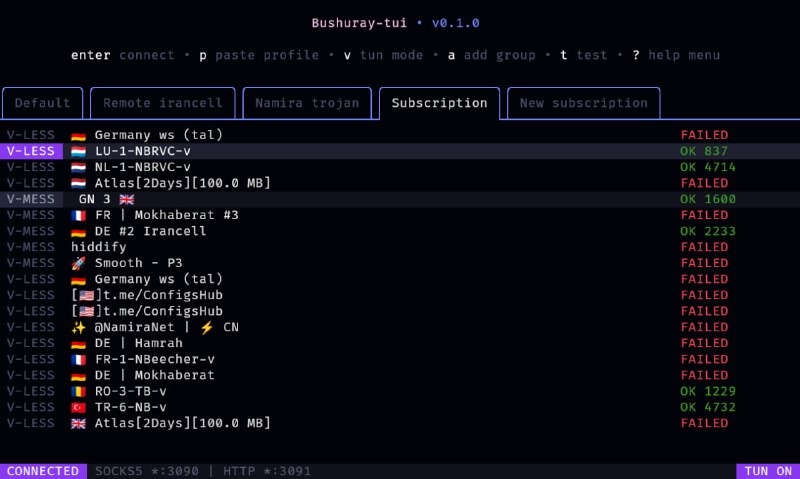Click the lightning bolt icon before CN
This screenshot has height=479, width=800.
(207, 327)
